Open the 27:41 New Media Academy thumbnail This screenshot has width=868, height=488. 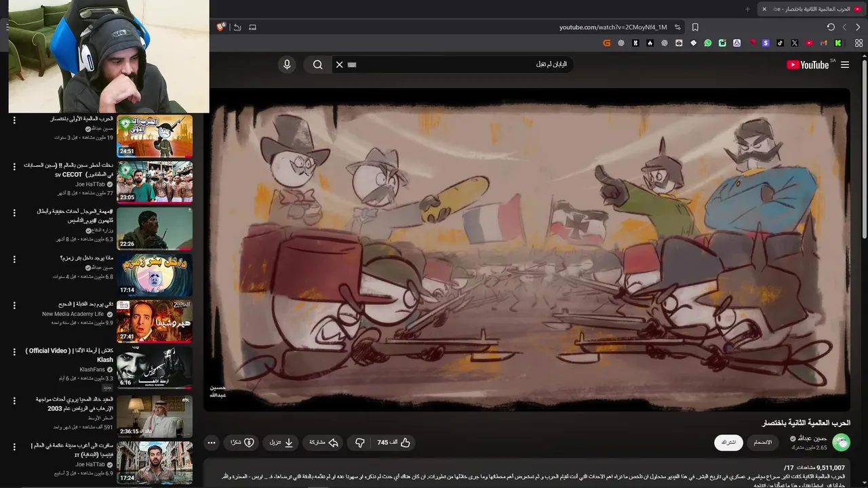click(155, 321)
